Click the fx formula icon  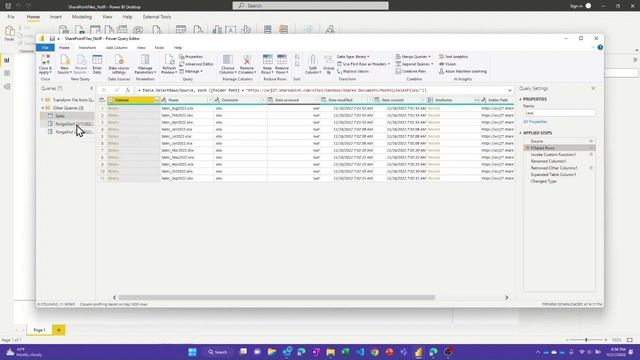coord(128,90)
